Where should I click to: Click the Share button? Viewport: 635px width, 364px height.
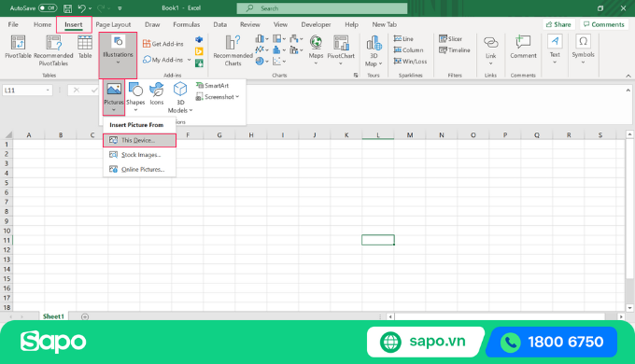558,24
